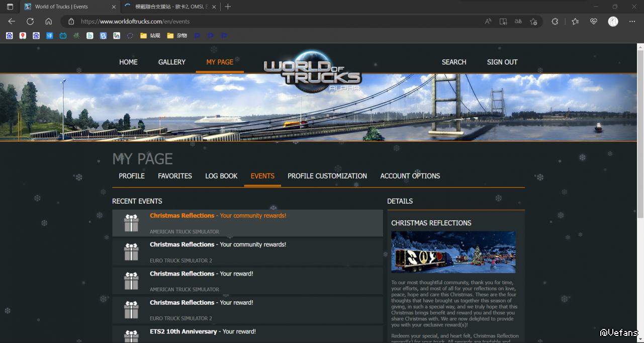This screenshot has width=644, height=343.
Task: Open browser settings and more menu
Action: tap(630, 22)
